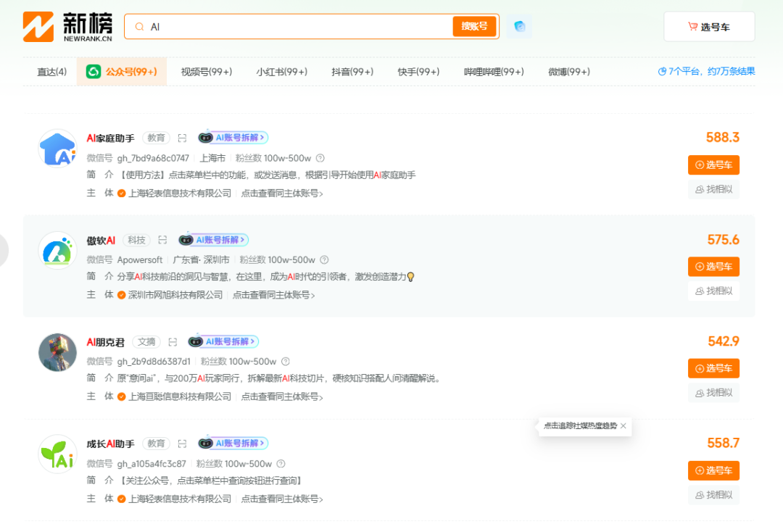Switch to the 视频号(99+) tab
The height and width of the screenshot is (532, 783).
[207, 72]
